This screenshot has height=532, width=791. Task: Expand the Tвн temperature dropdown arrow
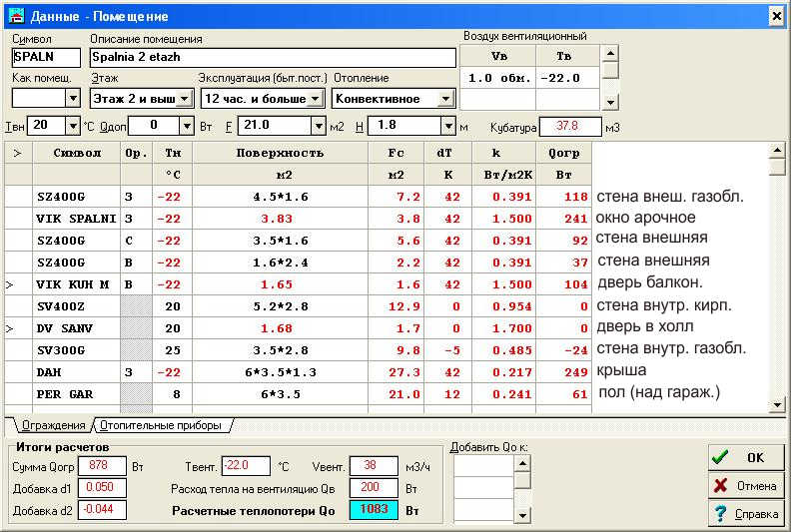pyautogui.click(x=73, y=126)
